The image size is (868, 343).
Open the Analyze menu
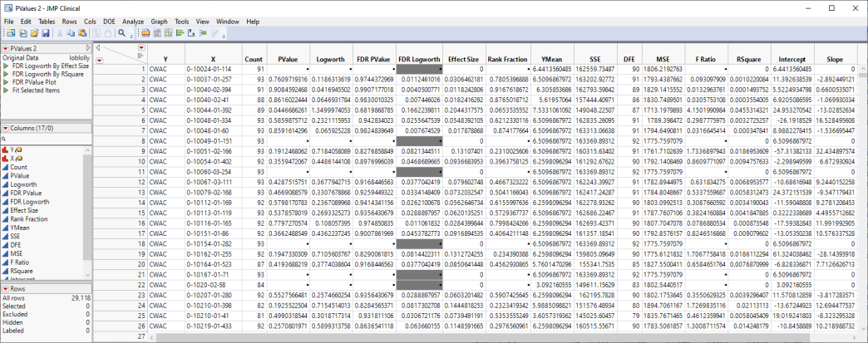point(133,22)
